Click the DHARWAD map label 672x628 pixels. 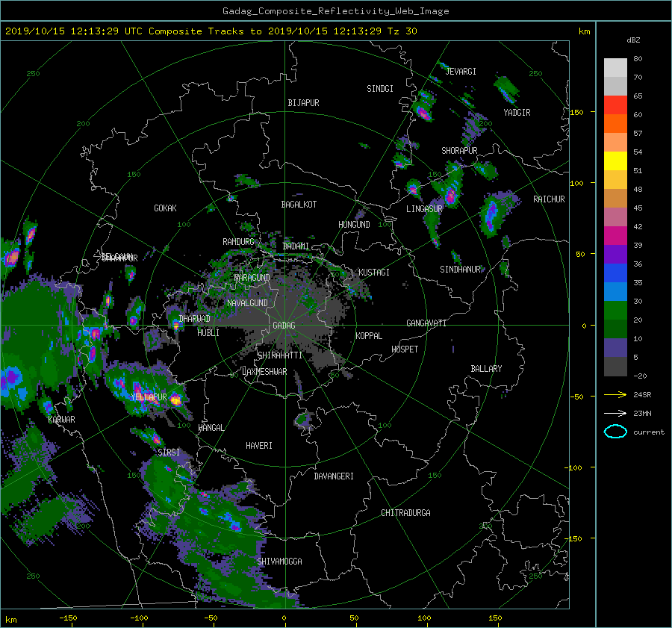tap(195, 319)
